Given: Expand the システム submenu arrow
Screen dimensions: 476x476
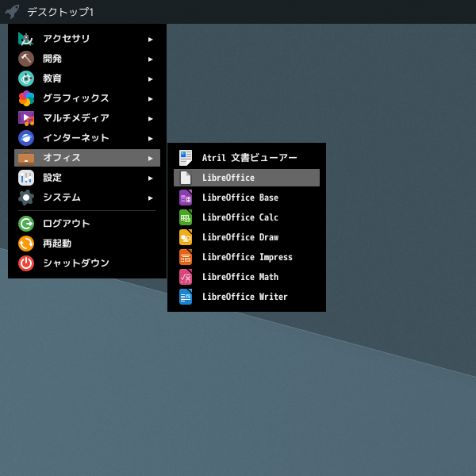Looking at the screenshot, I should (150, 198).
